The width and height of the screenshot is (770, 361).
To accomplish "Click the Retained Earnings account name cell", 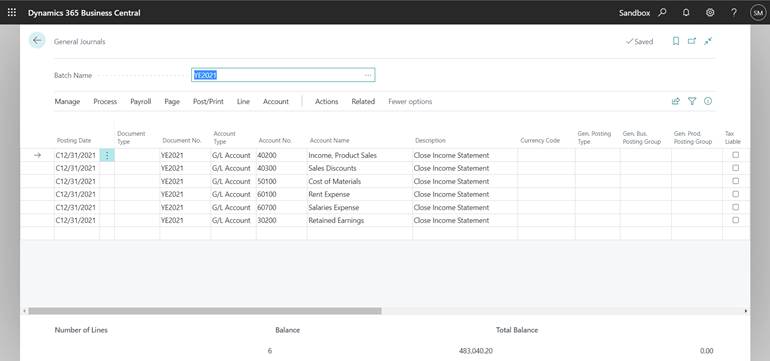I will point(359,220).
